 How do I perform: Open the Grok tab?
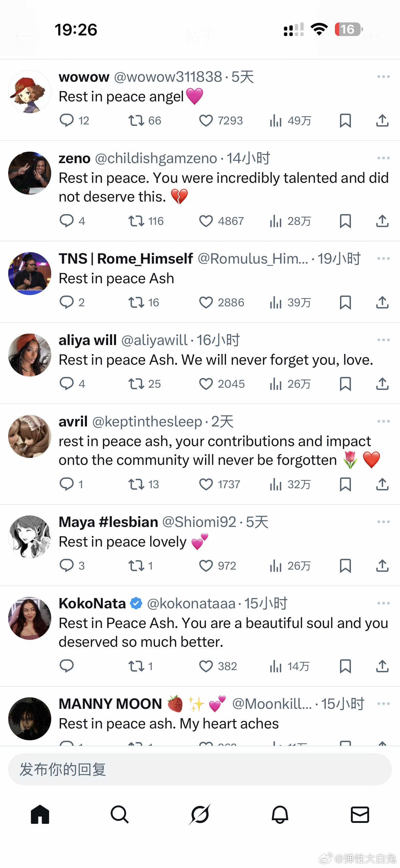(200, 815)
